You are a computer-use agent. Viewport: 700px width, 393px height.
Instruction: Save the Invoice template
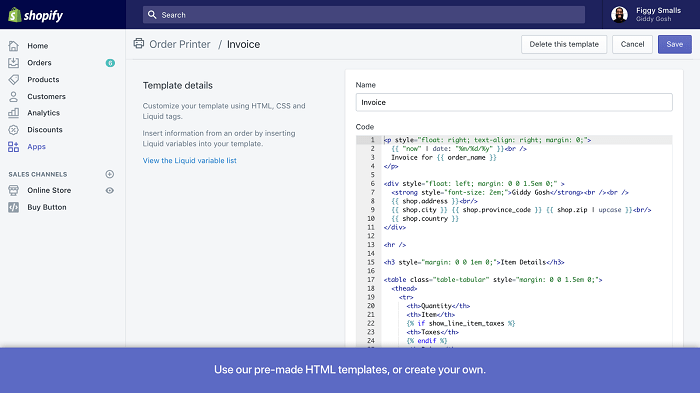point(675,44)
